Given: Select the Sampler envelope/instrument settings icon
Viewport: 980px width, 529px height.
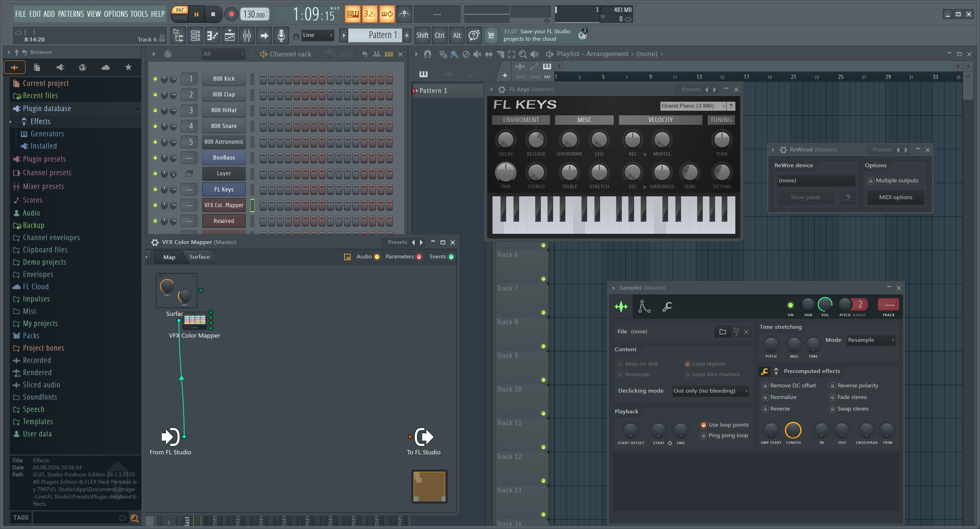Looking at the screenshot, I should click(644, 306).
